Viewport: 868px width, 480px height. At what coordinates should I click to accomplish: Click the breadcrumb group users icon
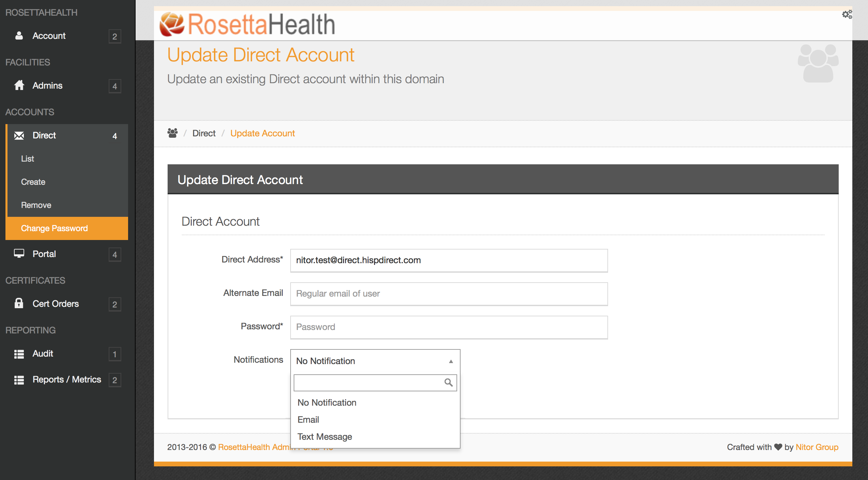coord(173,133)
